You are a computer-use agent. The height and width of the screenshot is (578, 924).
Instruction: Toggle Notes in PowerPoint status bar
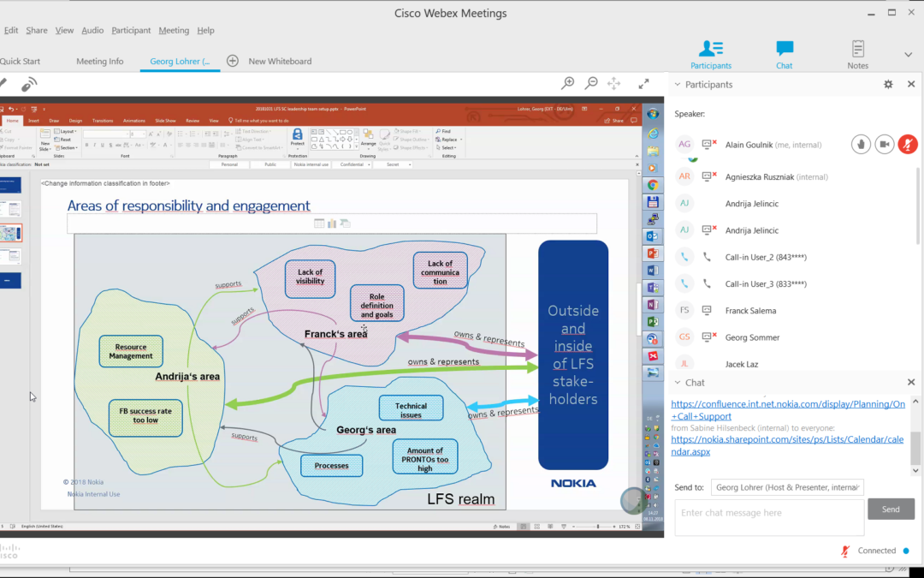(501, 526)
